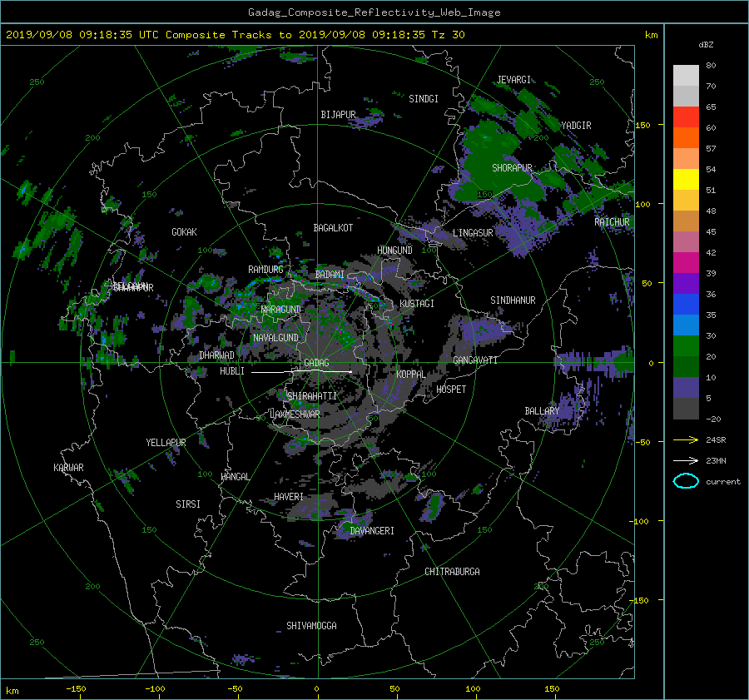Click the RAICHUR city label
The width and height of the screenshot is (749, 700).
coord(612,222)
